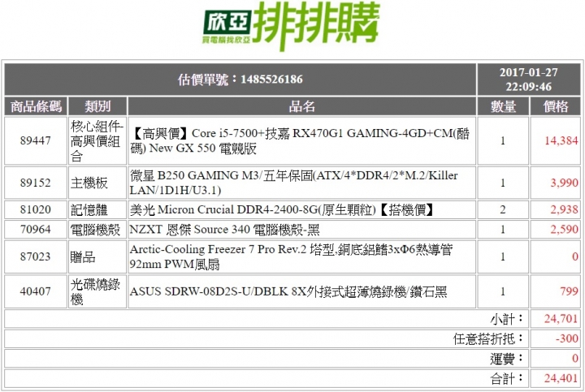Click category 記憶體

tap(89, 209)
